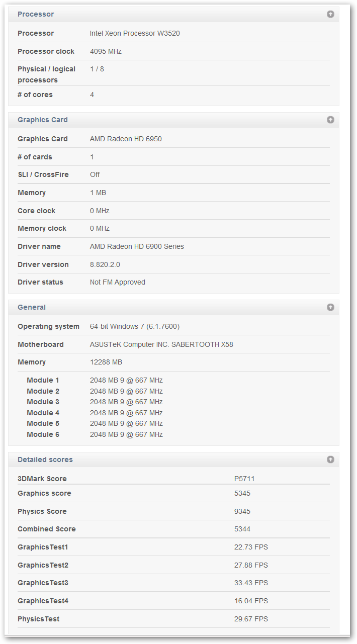
Task: Collapse the General section arrow icon
Action: (330, 307)
